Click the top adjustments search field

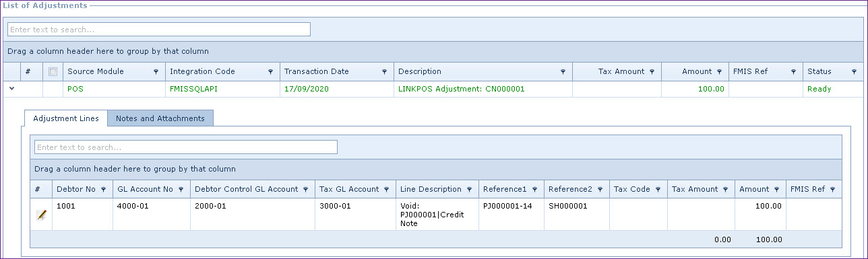point(159,30)
